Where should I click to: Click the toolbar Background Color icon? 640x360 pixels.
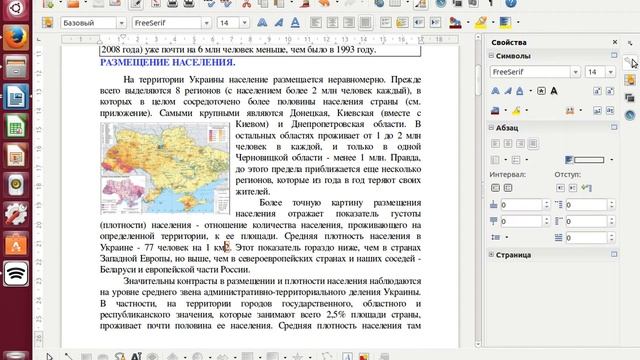[505, 22]
